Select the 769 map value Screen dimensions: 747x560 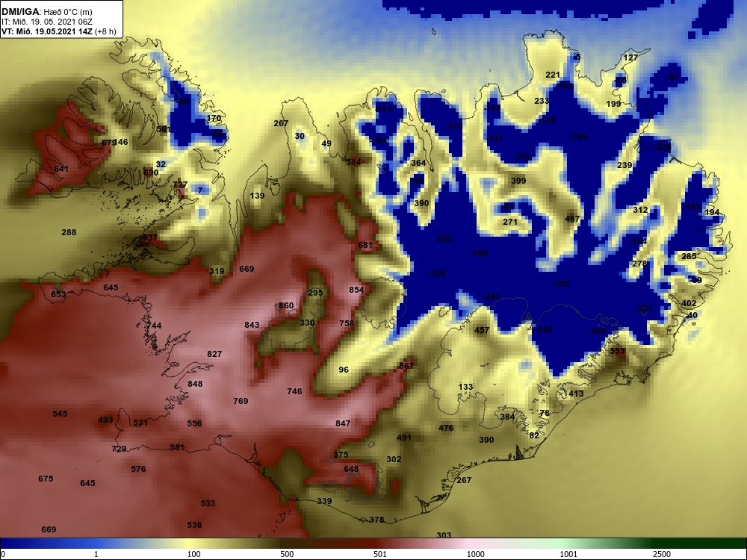(241, 402)
